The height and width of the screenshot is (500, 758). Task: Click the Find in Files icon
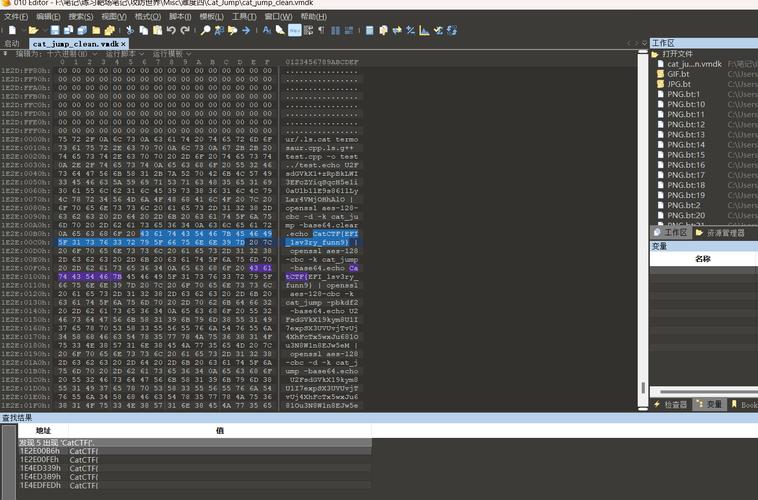click(x=233, y=30)
